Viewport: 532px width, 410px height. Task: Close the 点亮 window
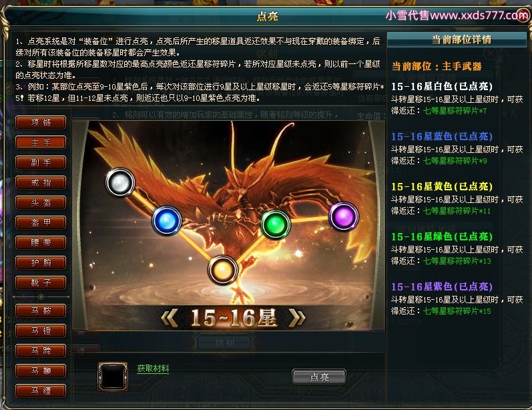pyautogui.click(x=523, y=15)
